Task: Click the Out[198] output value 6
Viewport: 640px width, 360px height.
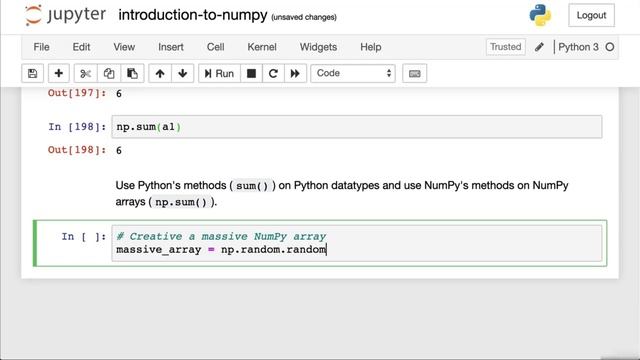Action: [119, 150]
